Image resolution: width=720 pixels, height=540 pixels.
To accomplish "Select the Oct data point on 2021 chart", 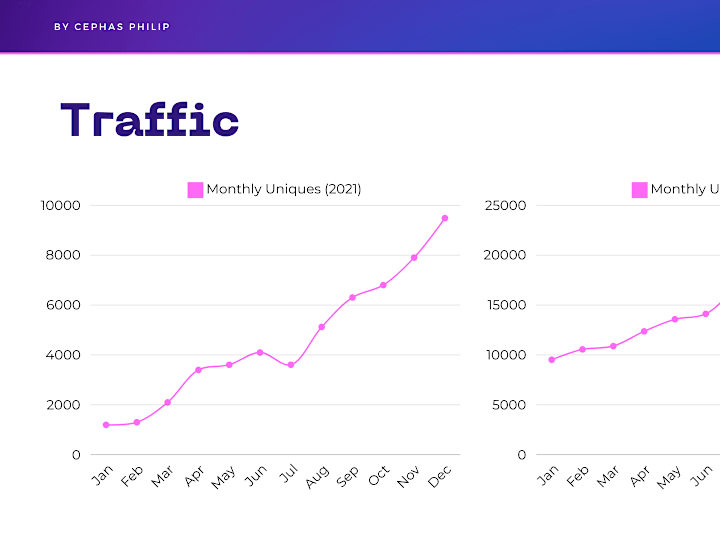I will [383, 285].
